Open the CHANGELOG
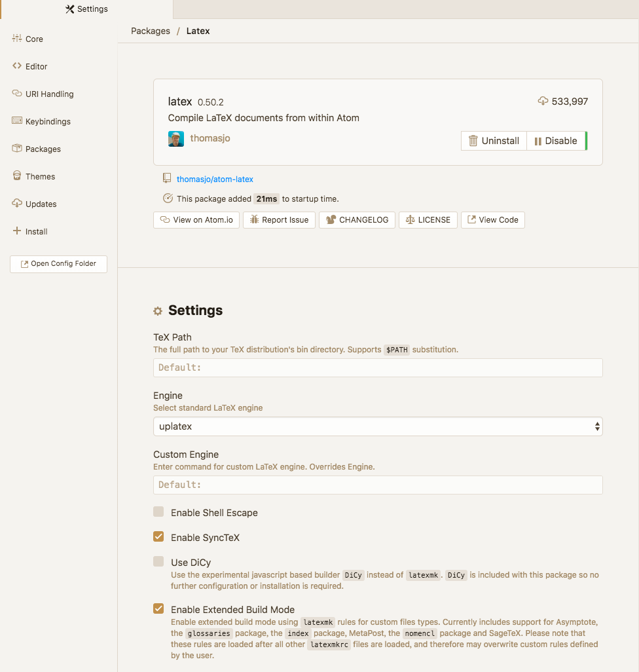The width and height of the screenshot is (639, 672). coord(357,220)
